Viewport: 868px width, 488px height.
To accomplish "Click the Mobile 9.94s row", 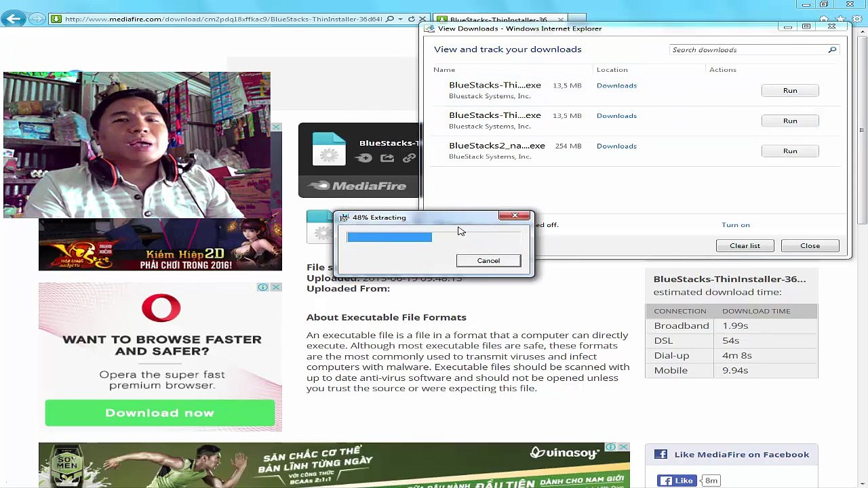I will pyautogui.click(x=732, y=371).
